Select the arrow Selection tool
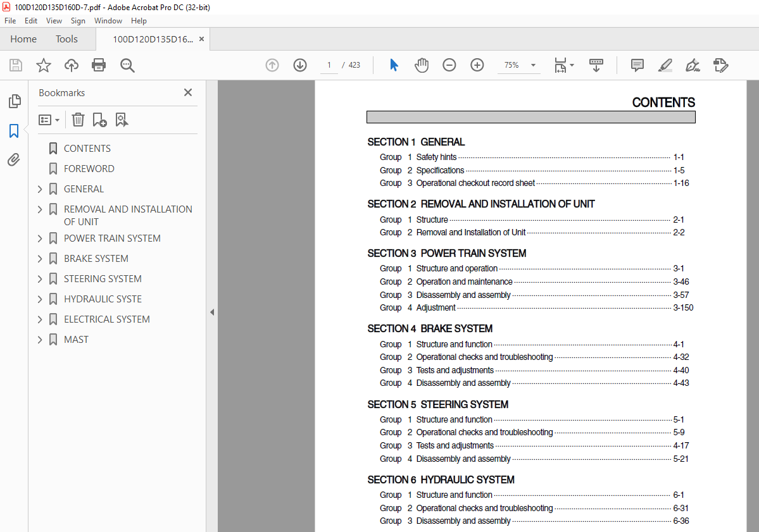Image resolution: width=759 pixels, height=532 pixels. [x=394, y=65]
